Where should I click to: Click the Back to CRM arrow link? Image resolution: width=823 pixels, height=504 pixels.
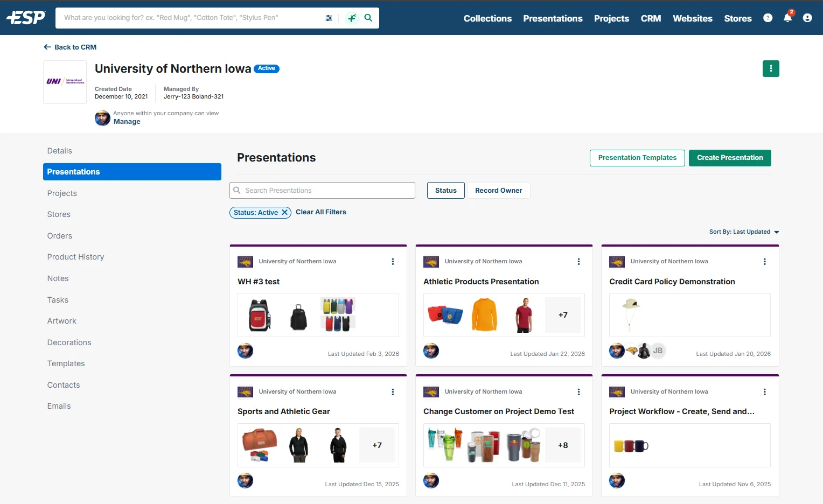pos(70,47)
